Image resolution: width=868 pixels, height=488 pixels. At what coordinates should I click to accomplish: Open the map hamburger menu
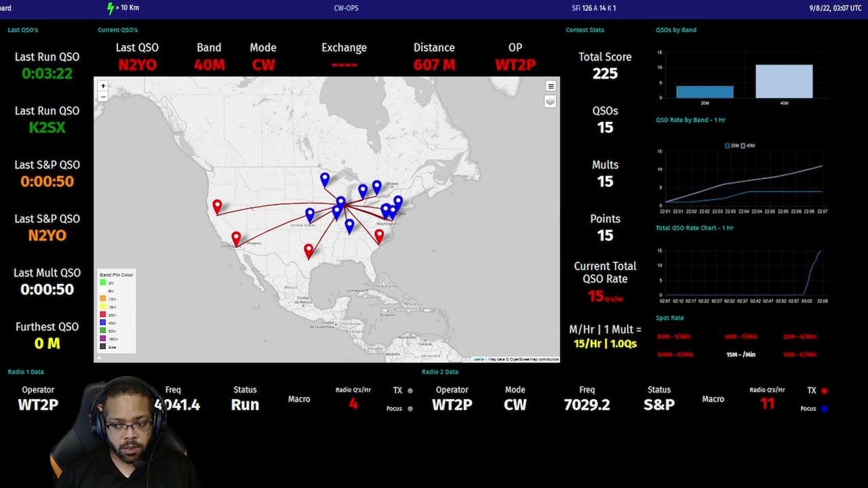(551, 86)
